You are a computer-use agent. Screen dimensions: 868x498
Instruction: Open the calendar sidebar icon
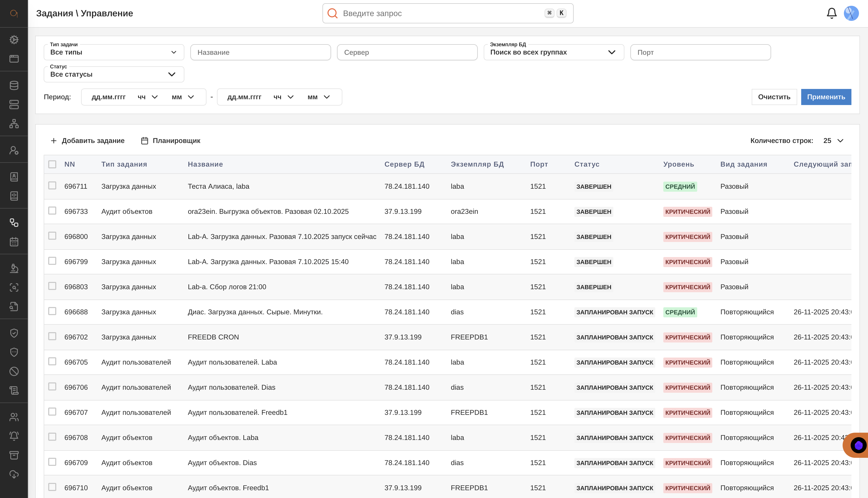[14, 242]
